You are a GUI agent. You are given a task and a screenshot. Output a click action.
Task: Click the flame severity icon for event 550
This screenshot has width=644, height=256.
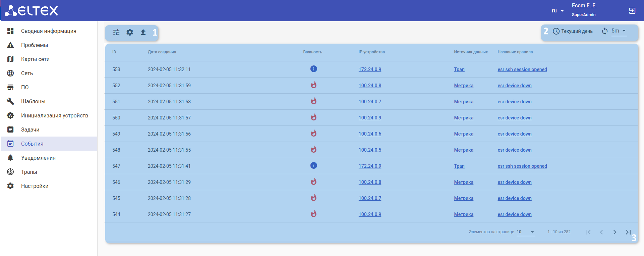[x=313, y=117]
